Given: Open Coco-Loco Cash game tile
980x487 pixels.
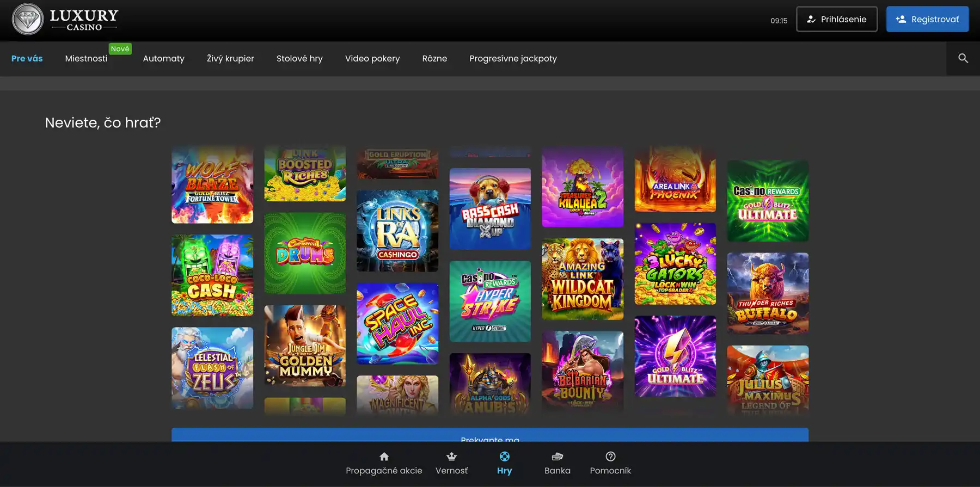Looking at the screenshot, I should pos(212,275).
